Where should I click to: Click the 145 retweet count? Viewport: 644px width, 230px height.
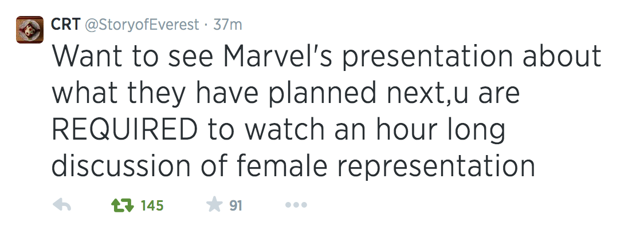[x=152, y=205]
